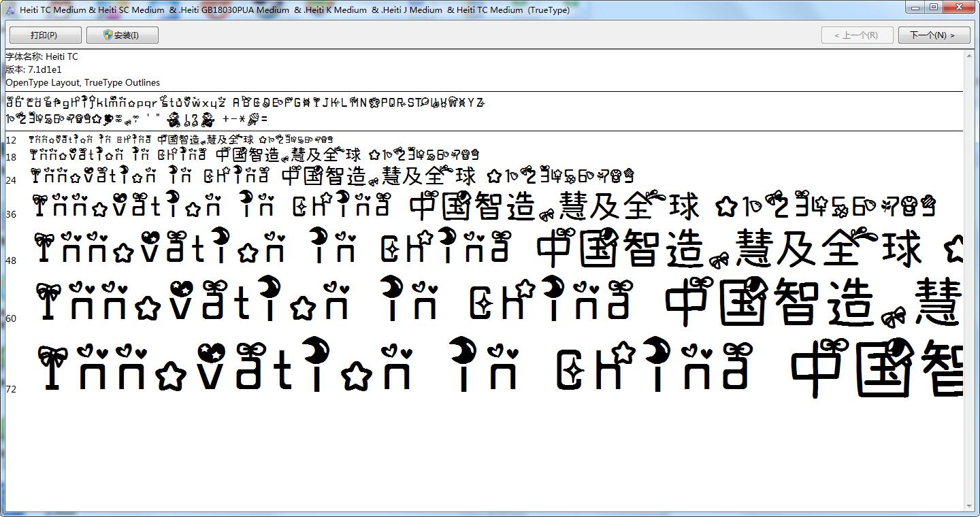This screenshot has width=980, height=517.
Task: Click the greyed 上一个(R) previous button
Action: (x=857, y=35)
